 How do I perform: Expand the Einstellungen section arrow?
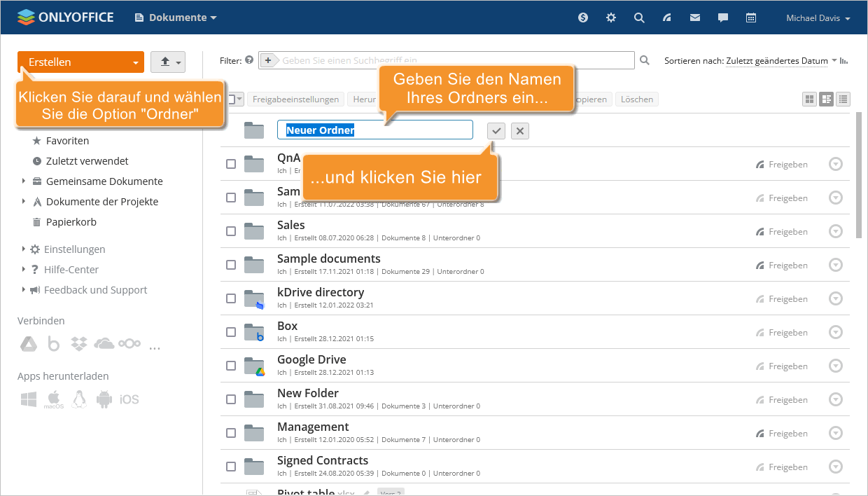(23, 249)
